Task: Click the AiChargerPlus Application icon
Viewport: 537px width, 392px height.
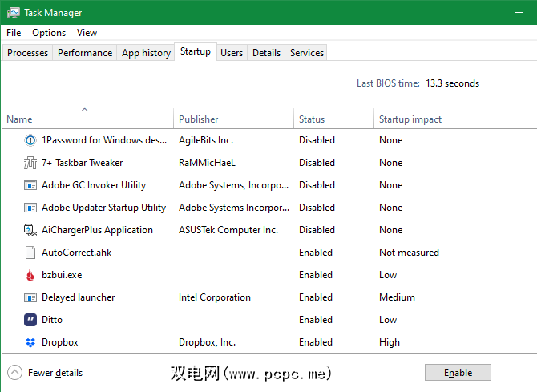Action: click(x=30, y=230)
